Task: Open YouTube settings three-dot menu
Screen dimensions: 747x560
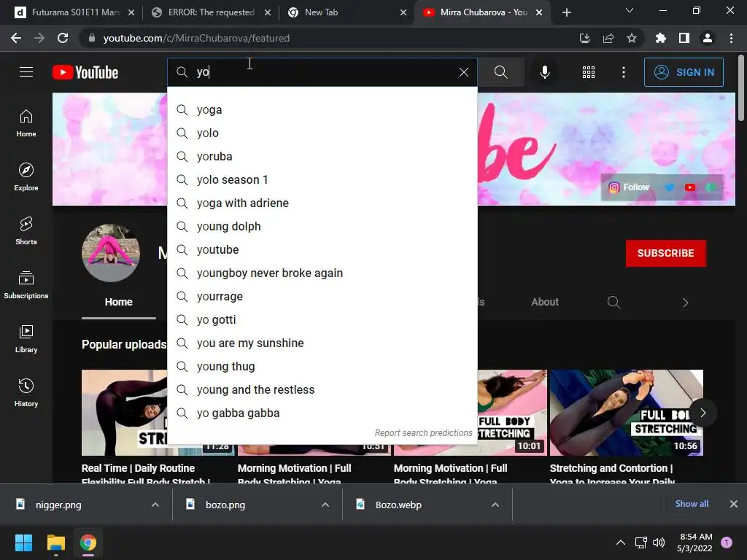Action: pos(624,72)
